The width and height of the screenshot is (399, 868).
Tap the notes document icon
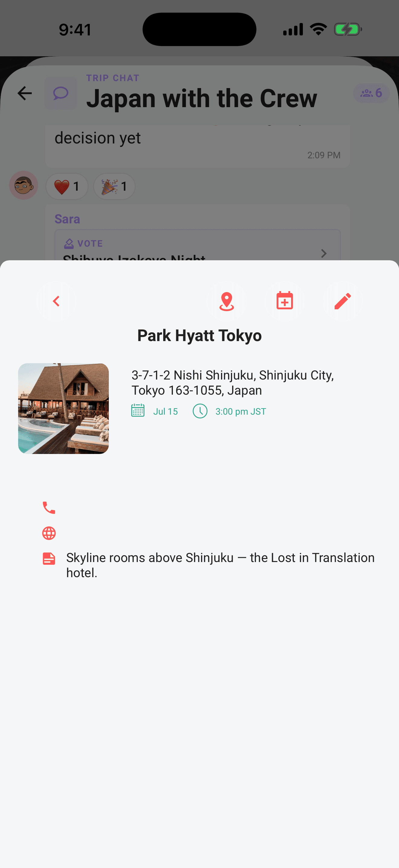coord(49,559)
